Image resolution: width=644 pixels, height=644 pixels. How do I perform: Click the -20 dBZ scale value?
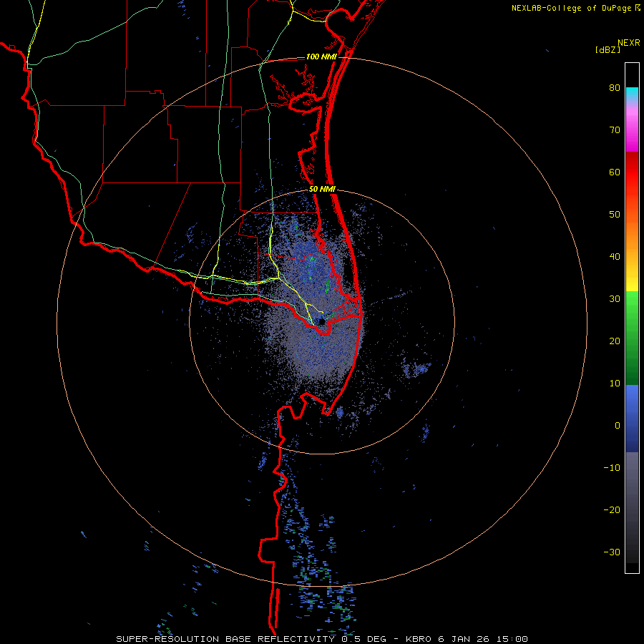click(x=612, y=510)
